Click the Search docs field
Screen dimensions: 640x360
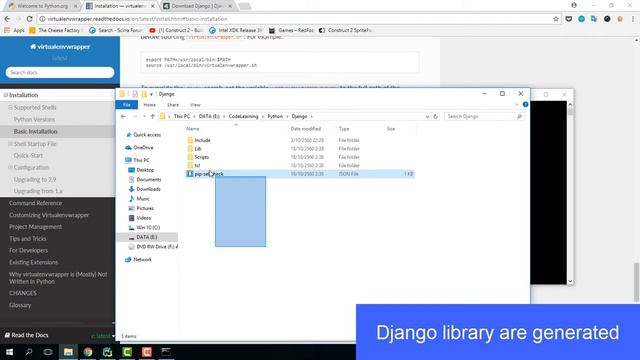60,72
